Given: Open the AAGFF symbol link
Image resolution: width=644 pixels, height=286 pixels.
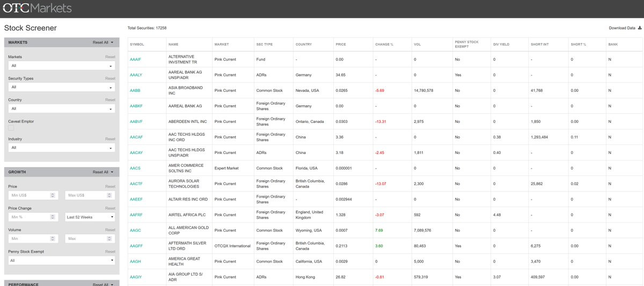Looking at the screenshot, I should coord(136,246).
